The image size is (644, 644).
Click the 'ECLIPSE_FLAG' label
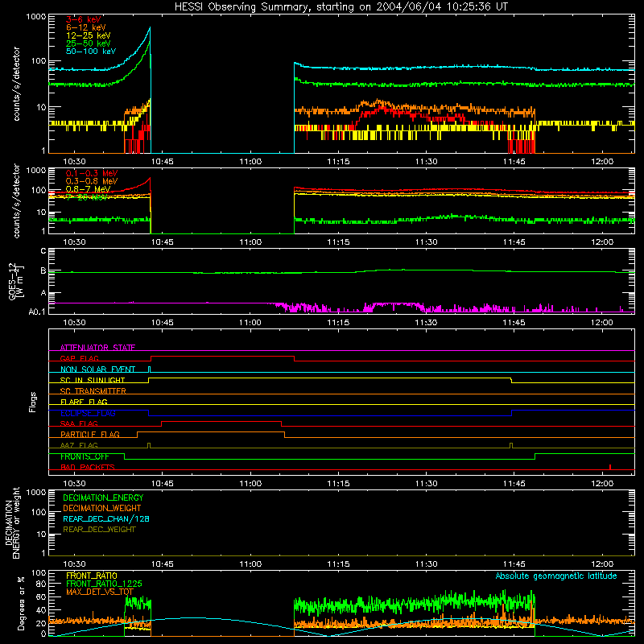(x=88, y=413)
